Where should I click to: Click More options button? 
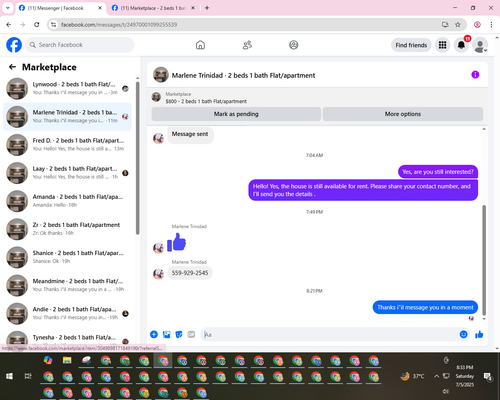click(403, 114)
